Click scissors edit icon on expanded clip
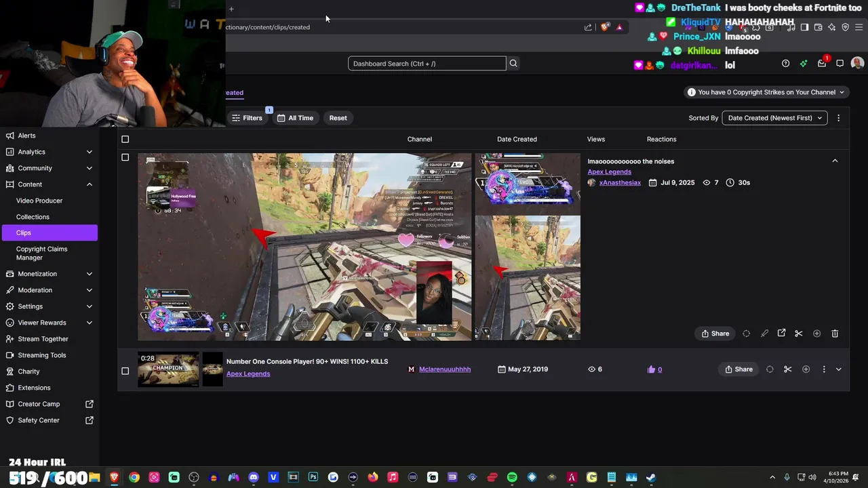The width and height of the screenshot is (868, 488). (x=799, y=333)
